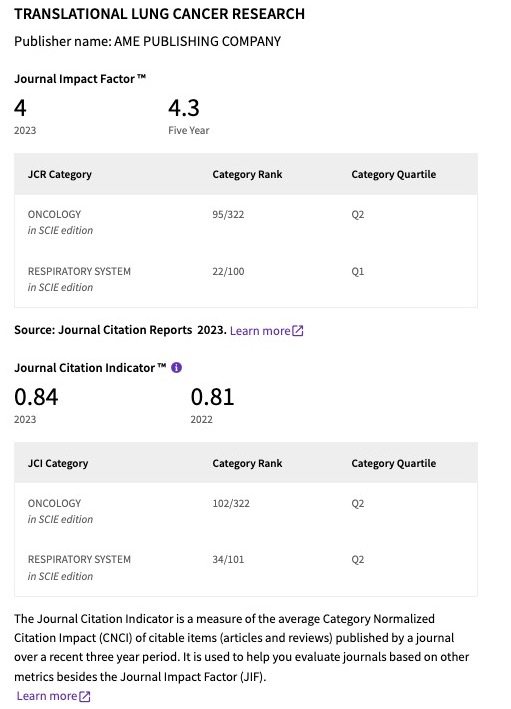The height and width of the screenshot is (709, 511).
Task: Select ONCOLOGY row in JCR Category table
Action: tap(246, 222)
